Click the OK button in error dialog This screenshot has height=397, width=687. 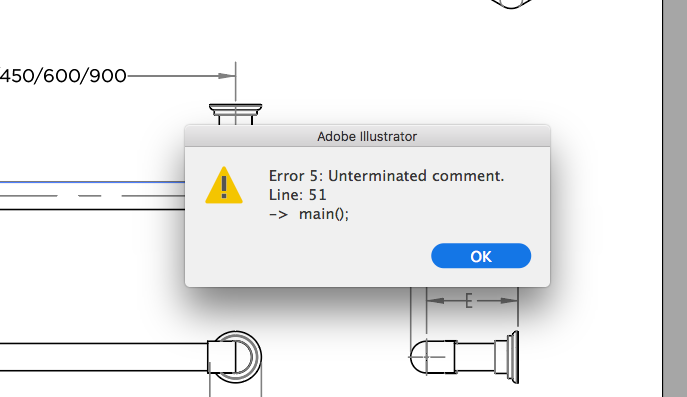[x=481, y=256]
